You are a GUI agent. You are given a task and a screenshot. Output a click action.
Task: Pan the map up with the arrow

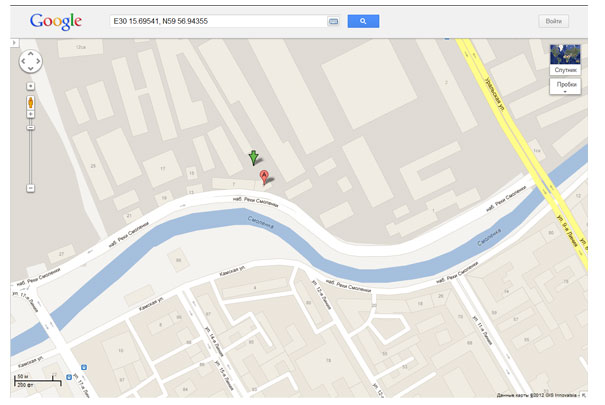pos(30,54)
